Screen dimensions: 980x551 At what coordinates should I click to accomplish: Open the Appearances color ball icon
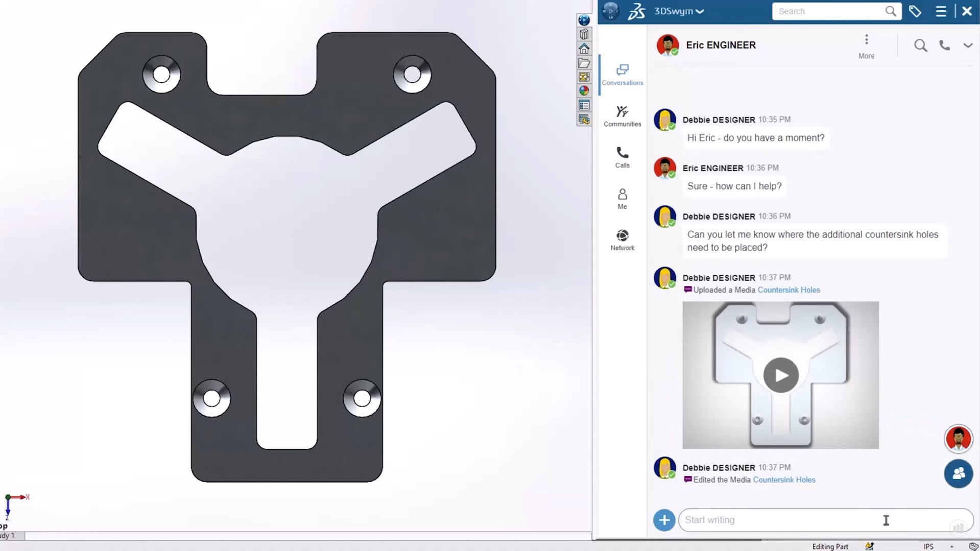click(584, 91)
